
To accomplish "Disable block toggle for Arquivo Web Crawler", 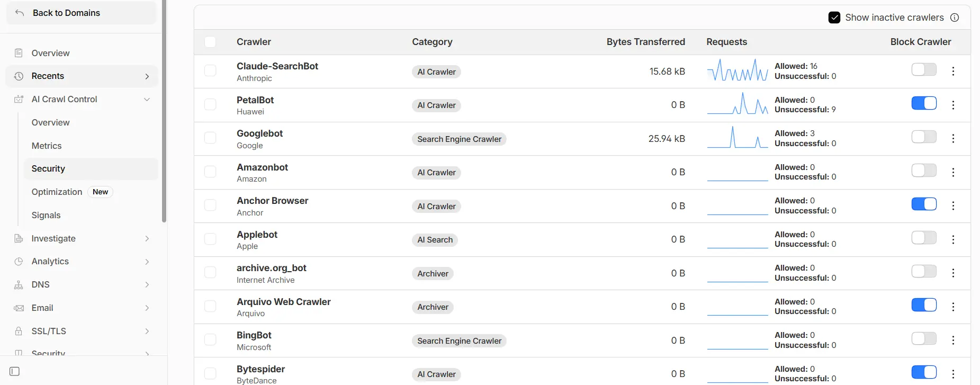I will click(x=924, y=305).
